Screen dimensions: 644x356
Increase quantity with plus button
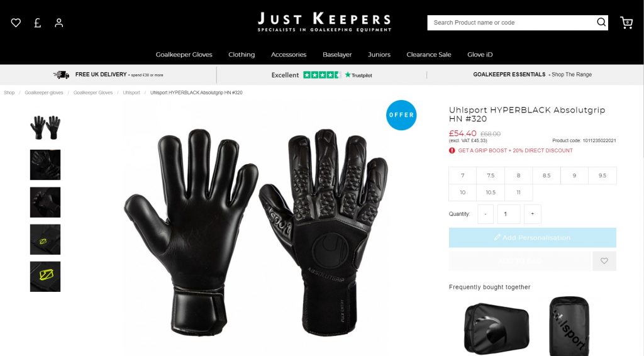pyautogui.click(x=532, y=214)
